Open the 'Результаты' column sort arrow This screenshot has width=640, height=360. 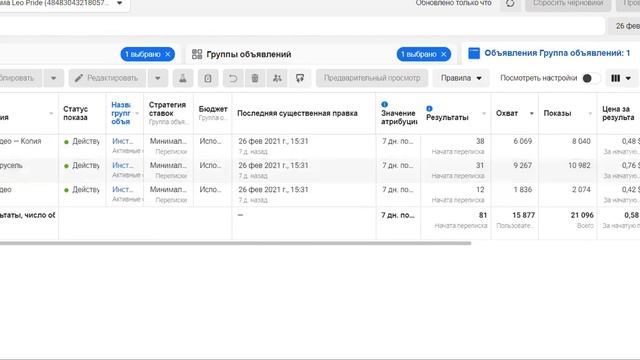point(484,113)
